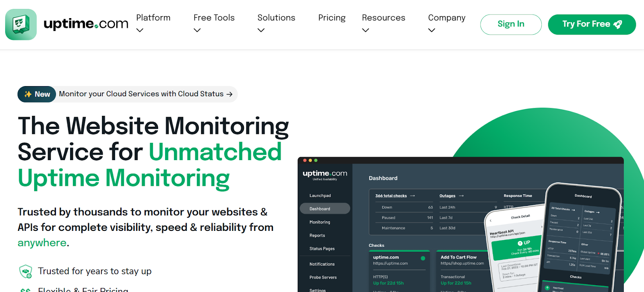
Task: Click the Try For Free button
Action: coord(592,24)
